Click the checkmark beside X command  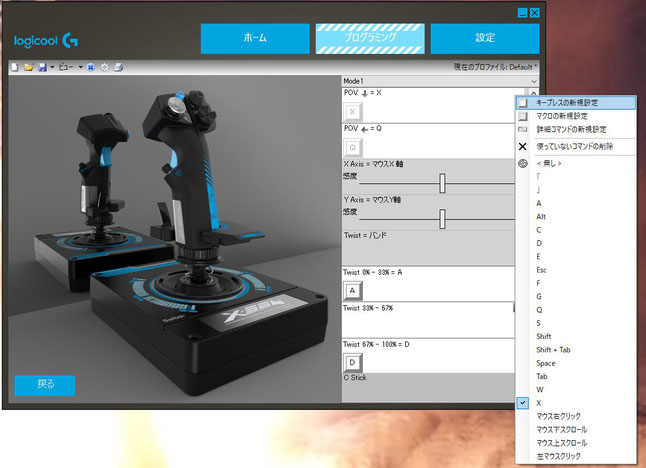point(523,403)
